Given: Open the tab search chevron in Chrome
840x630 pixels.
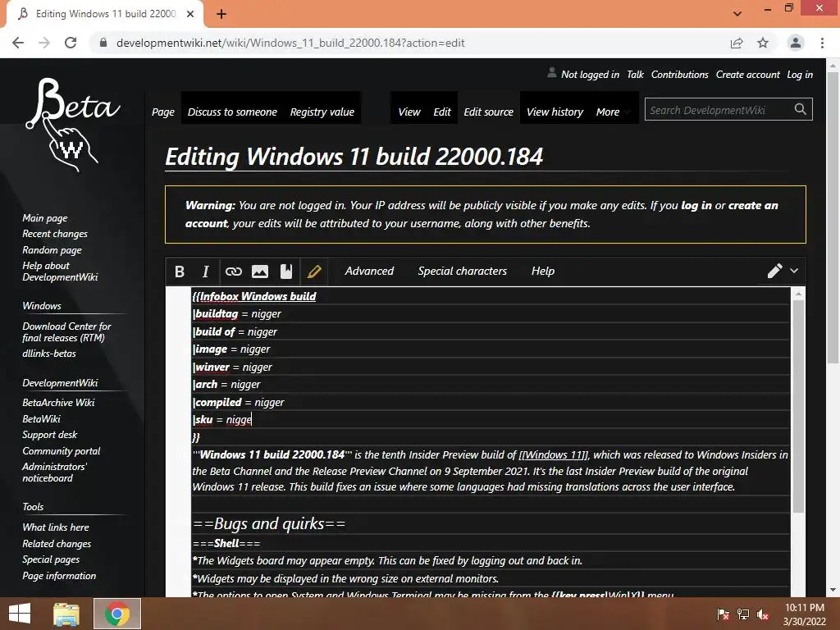Looking at the screenshot, I should point(737,14).
